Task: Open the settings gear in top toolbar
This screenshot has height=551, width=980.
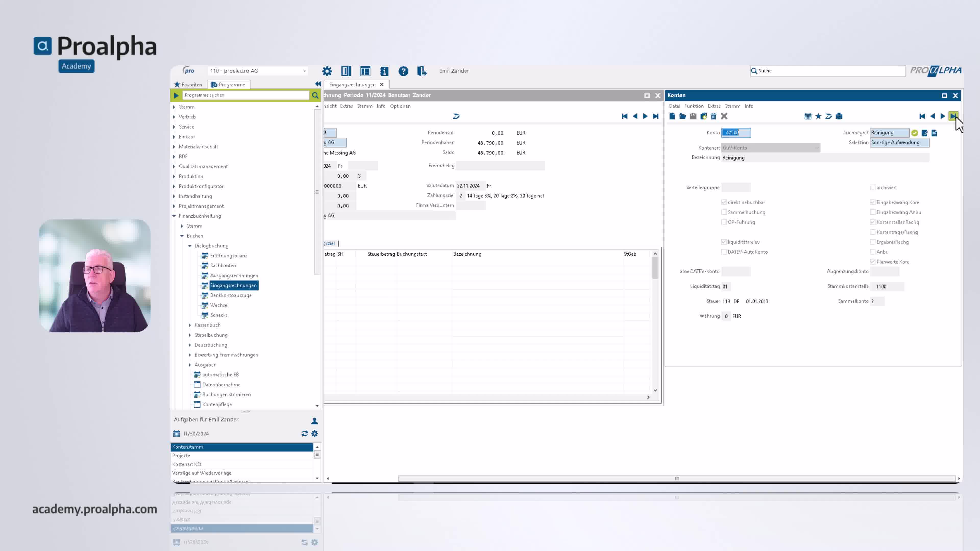Action: click(x=327, y=71)
